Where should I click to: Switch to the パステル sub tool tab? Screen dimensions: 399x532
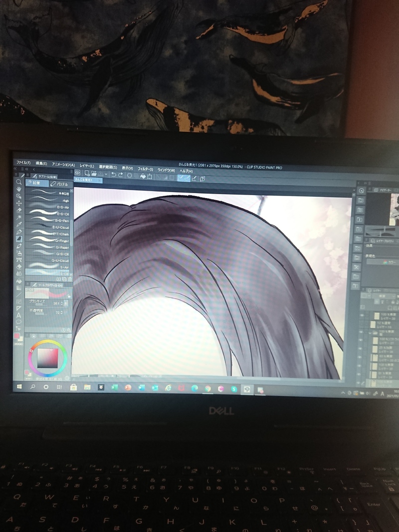(x=60, y=184)
